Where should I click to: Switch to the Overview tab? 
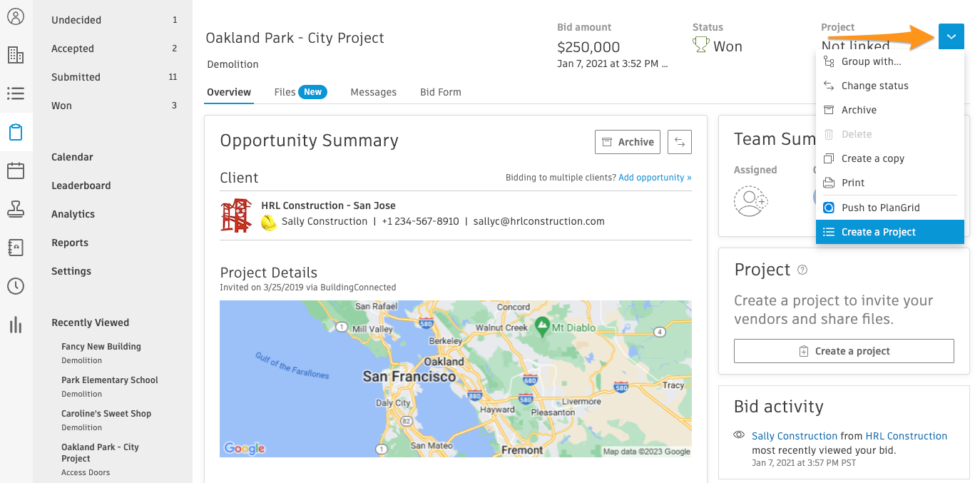[229, 92]
